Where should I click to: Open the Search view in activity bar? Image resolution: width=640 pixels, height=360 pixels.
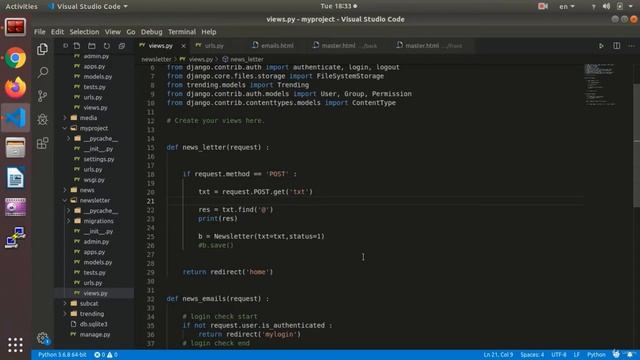(x=42, y=73)
